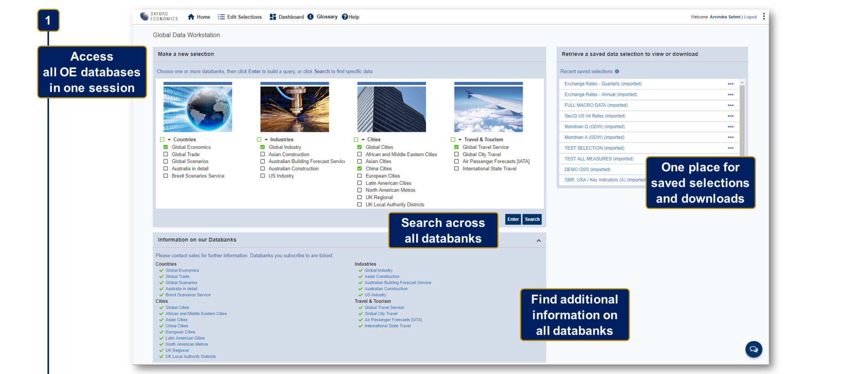Open FULL MACRO DATA saved selection

tap(596, 105)
